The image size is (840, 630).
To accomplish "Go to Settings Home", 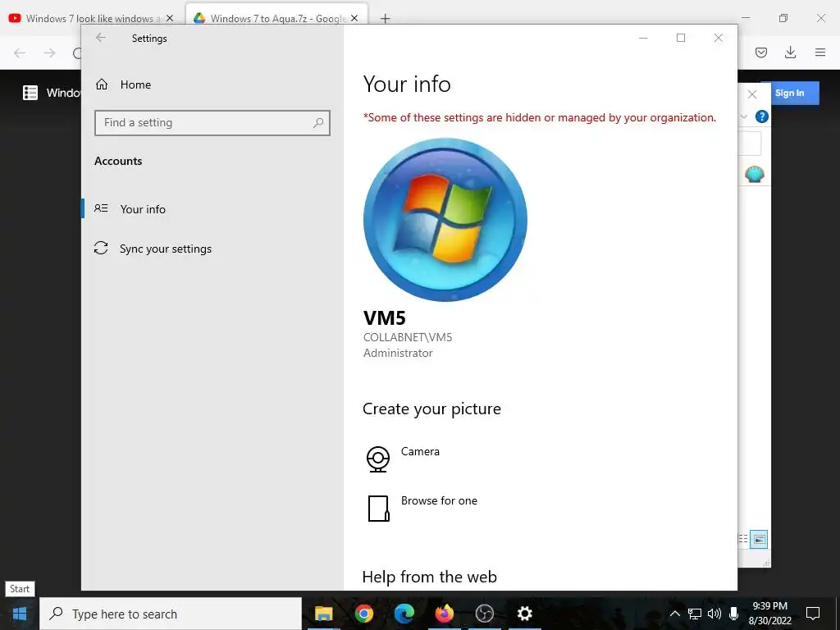I will [123, 84].
